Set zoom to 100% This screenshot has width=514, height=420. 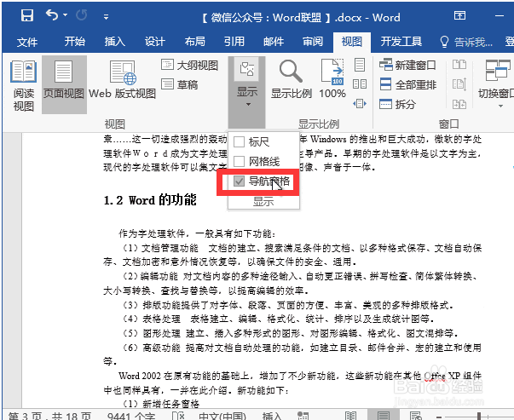332,79
